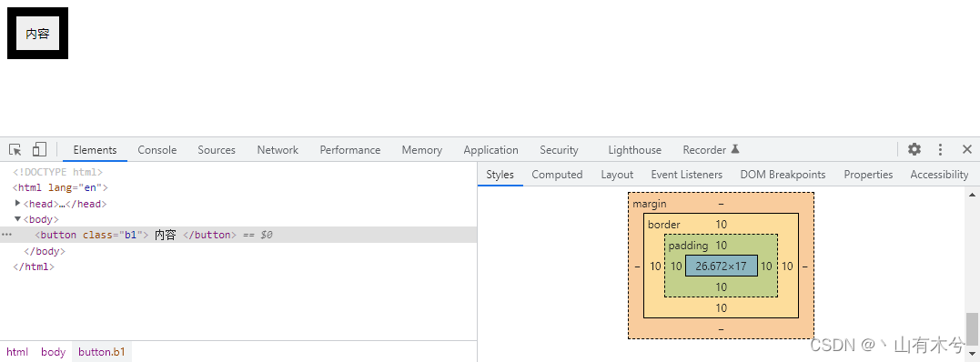Select the Properties sidebar tab
This screenshot has width=980, height=362.
tap(868, 175)
